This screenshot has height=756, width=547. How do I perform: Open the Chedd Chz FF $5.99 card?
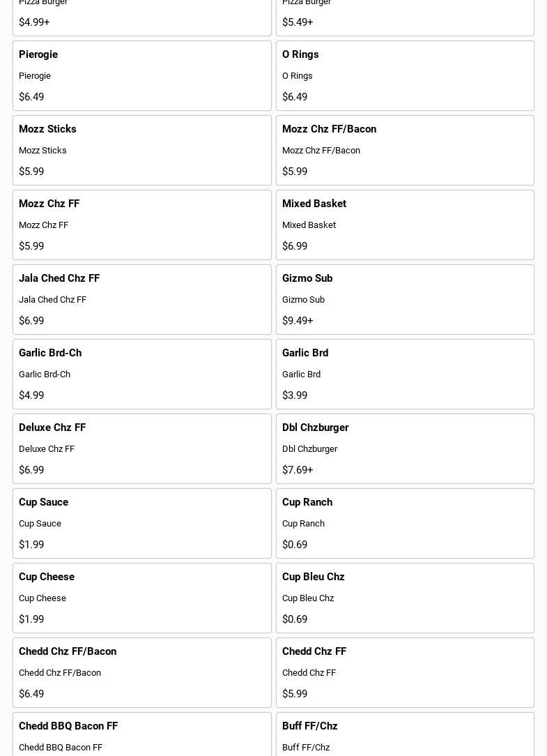[405, 672]
